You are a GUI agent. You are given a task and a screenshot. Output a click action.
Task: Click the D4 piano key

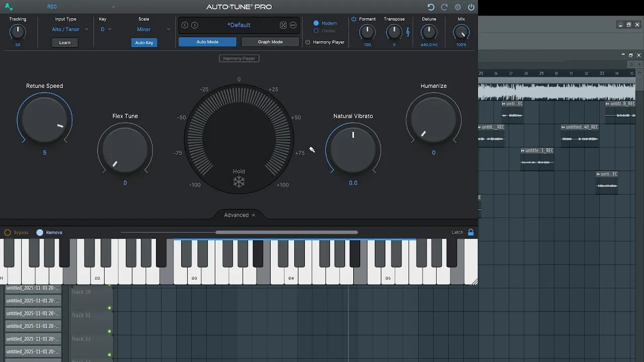click(291, 274)
